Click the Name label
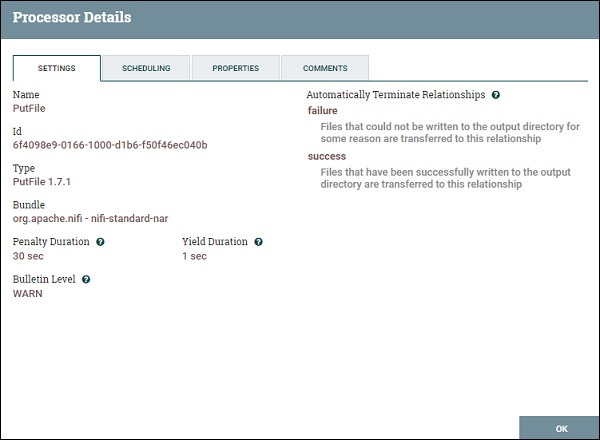Screen dimensions: 600x440 (26, 95)
